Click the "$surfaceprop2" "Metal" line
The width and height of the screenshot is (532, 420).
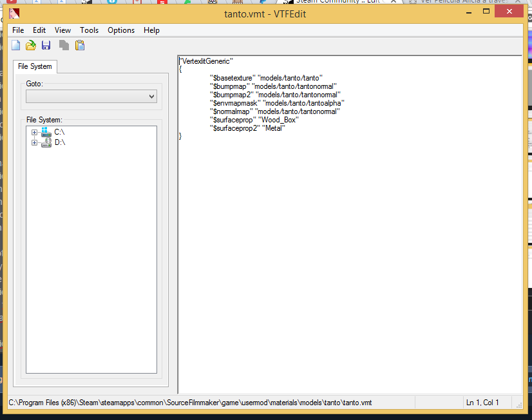coord(247,128)
